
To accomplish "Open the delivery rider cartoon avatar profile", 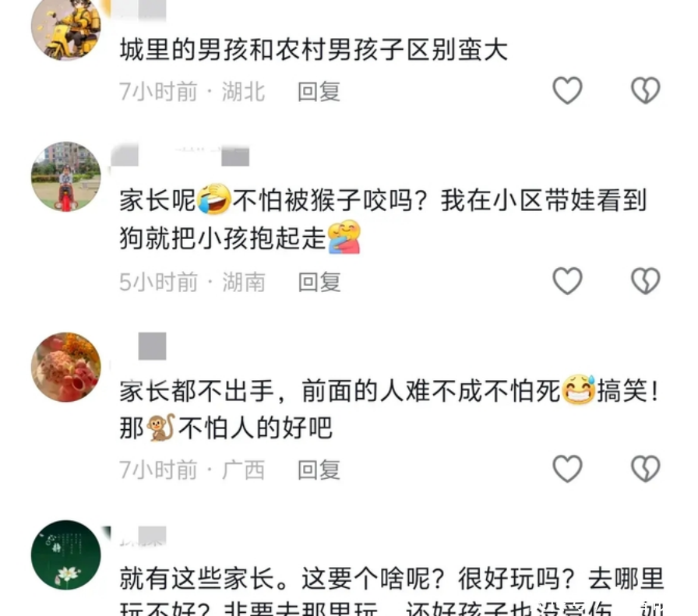I will [66, 27].
